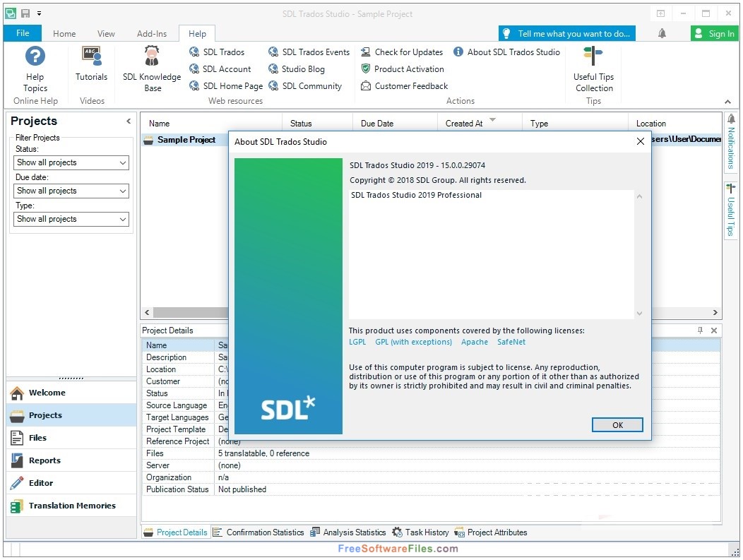Switch to the Task History tab
Screen dimensions: 743x560
click(x=421, y=532)
